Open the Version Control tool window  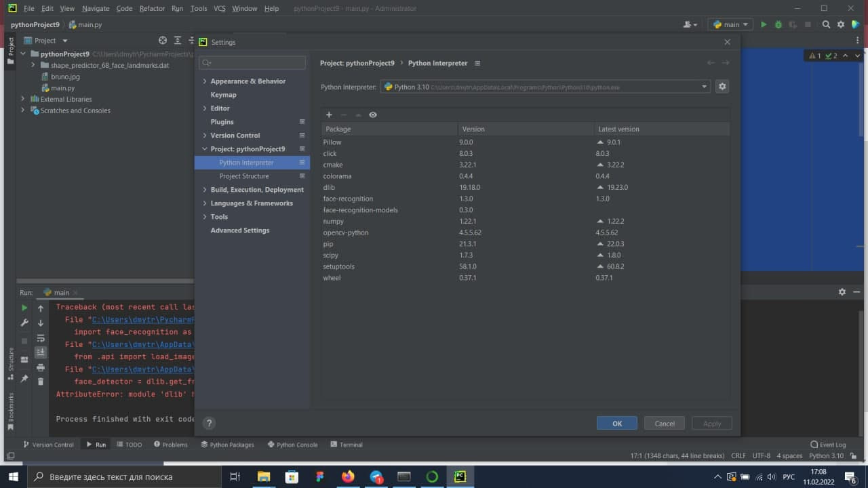[x=48, y=445]
